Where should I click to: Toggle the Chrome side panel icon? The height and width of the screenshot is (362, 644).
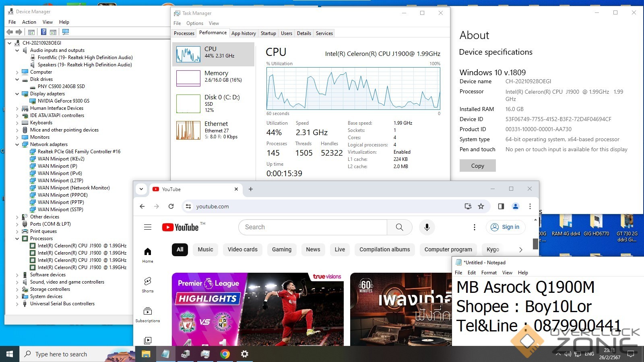(501, 206)
